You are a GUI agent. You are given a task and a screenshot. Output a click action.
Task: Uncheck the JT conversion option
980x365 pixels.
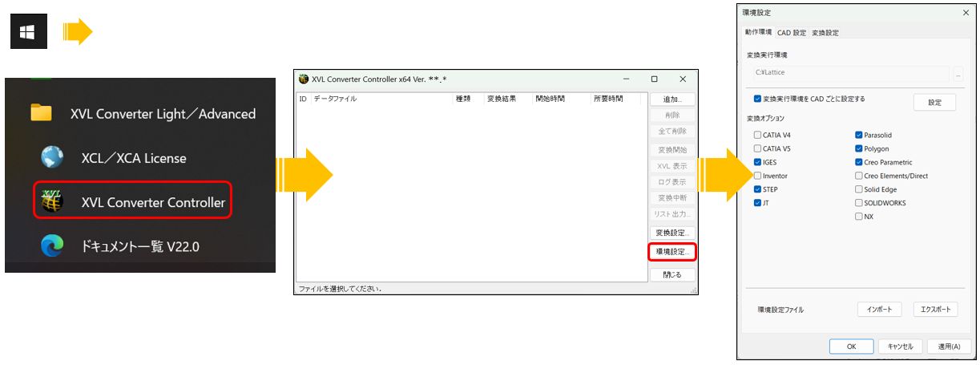[758, 203]
